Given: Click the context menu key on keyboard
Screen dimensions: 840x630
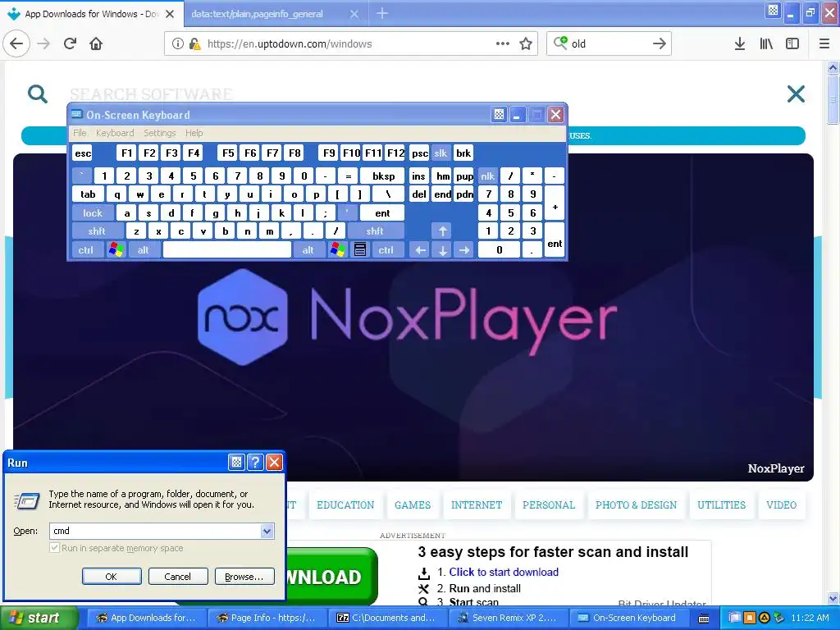Looking at the screenshot, I should click(360, 249).
